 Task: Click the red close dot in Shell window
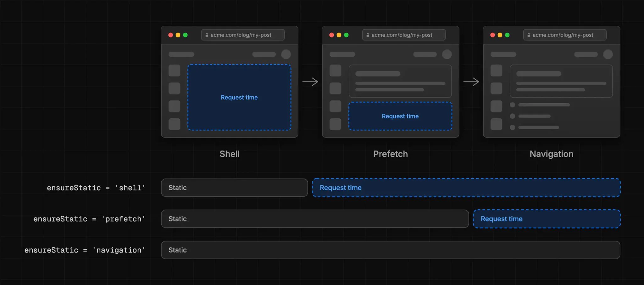click(171, 35)
